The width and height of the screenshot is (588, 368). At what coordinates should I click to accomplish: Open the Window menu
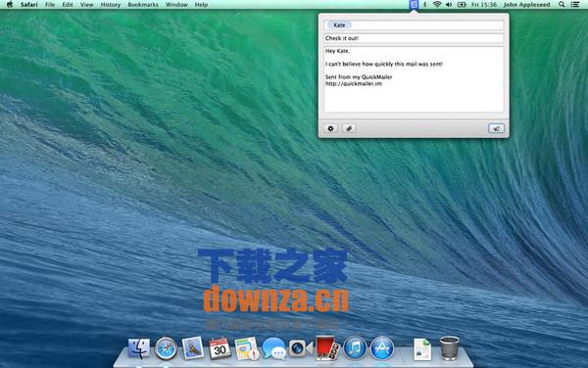[176, 5]
